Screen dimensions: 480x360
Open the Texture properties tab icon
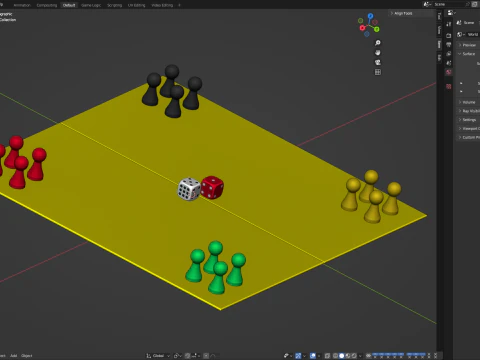[449, 86]
